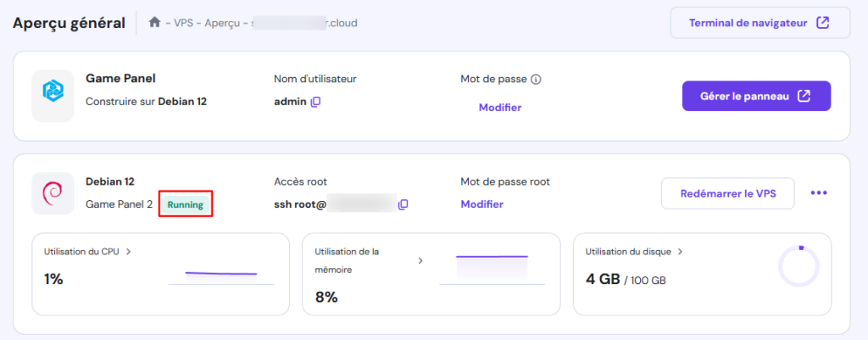Click Aperçu in the breadcrumb
Viewport: 868px width, 340px height.
click(222, 23)
